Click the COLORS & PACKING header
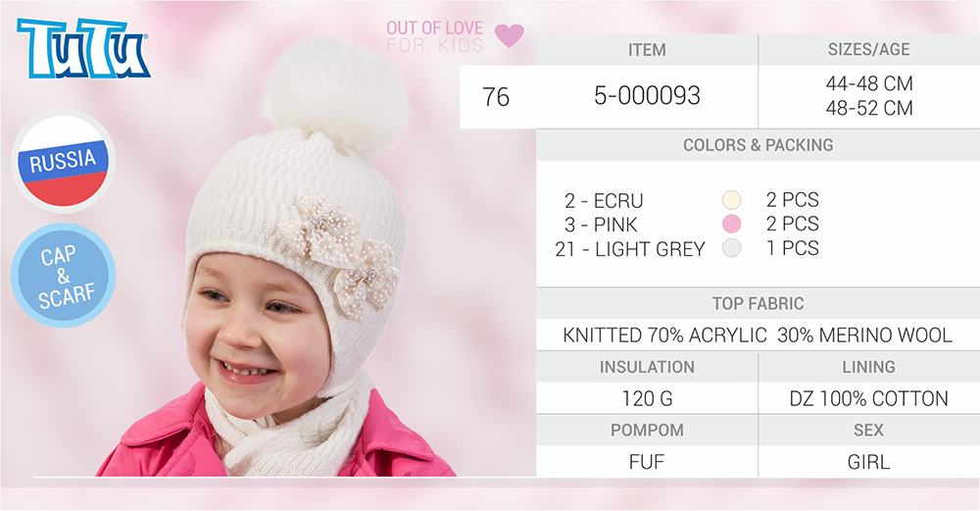The width and height of the screenshot is (980, 511). pyautogui.click(x=759, y=145)
